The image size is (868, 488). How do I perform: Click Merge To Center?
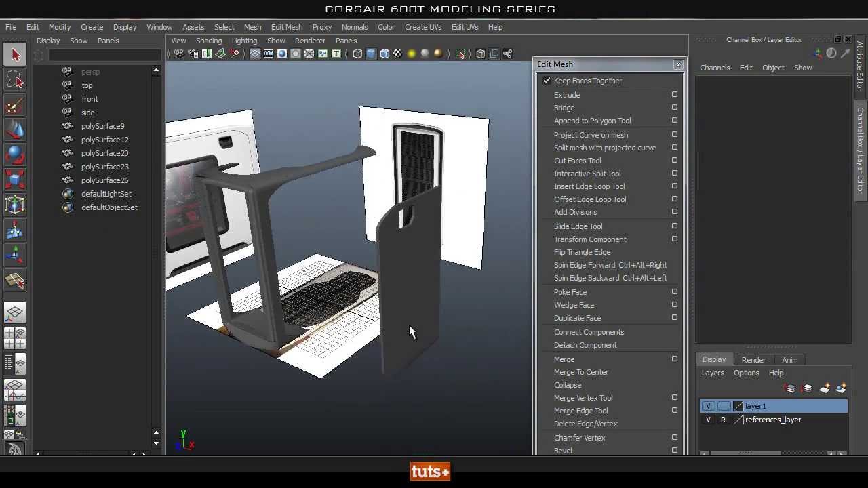pos(581,372)
